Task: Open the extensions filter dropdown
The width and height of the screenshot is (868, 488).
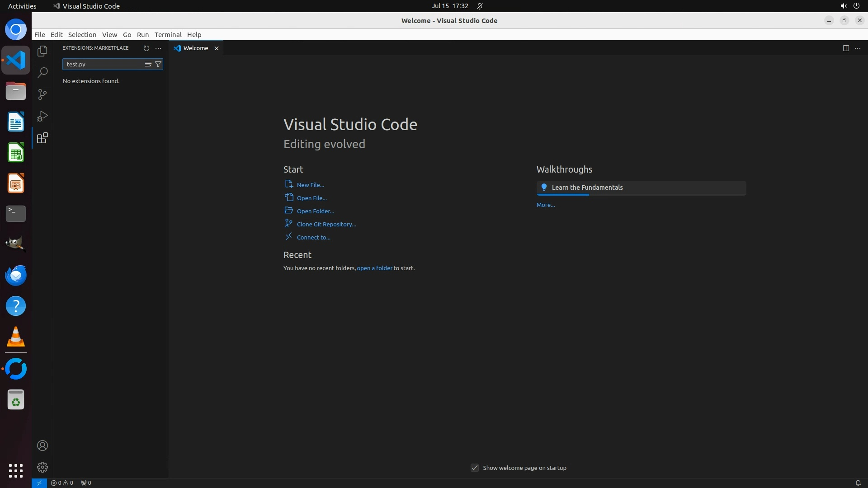Action: tap(158, 64)
